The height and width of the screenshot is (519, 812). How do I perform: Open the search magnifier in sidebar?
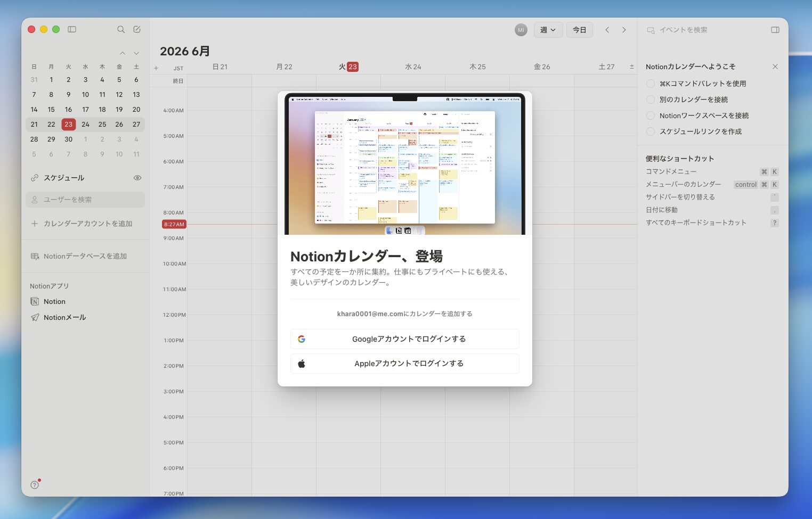(x=121, y=29)
